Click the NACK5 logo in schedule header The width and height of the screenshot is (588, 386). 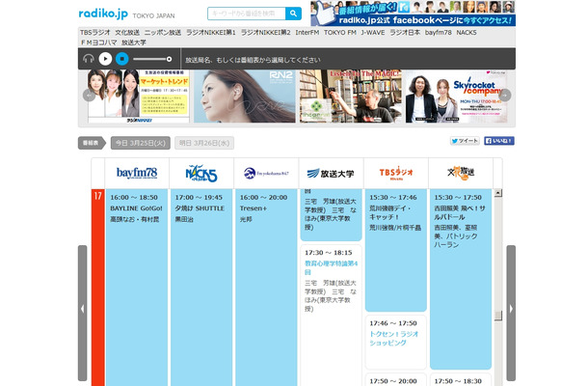pos(201,173)
